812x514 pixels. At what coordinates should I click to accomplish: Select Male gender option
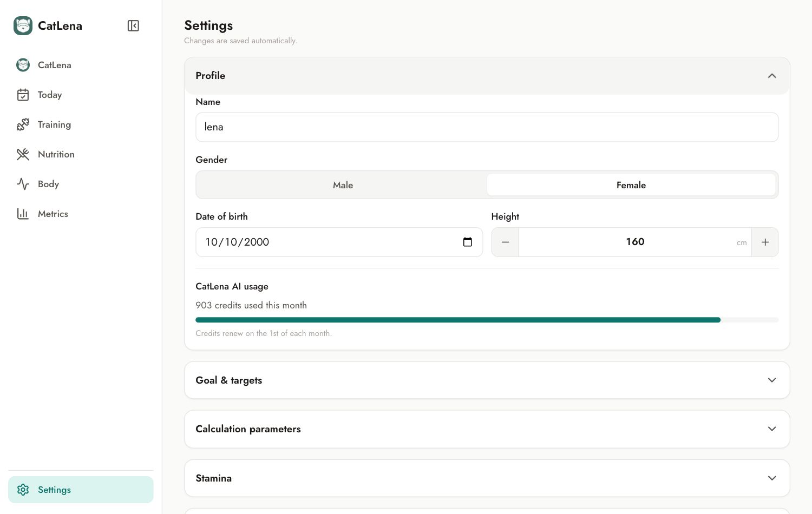(x=343, y=185)
